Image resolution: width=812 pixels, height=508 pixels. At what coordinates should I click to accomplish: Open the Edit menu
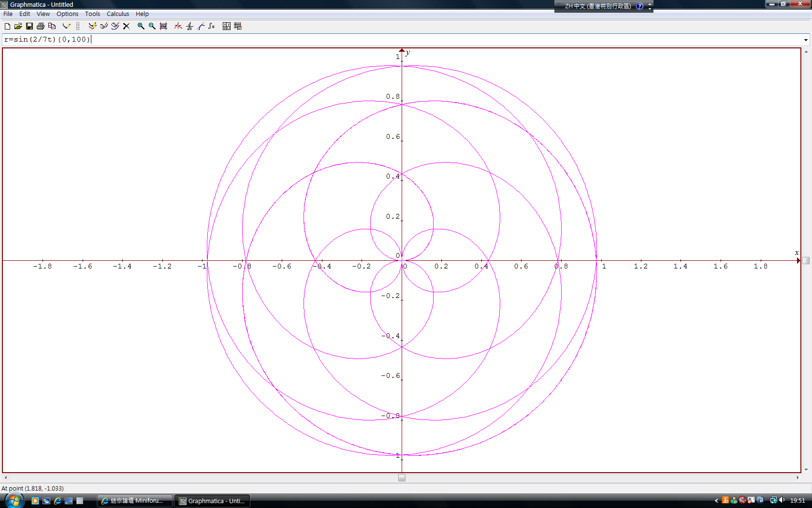(25, 14)
